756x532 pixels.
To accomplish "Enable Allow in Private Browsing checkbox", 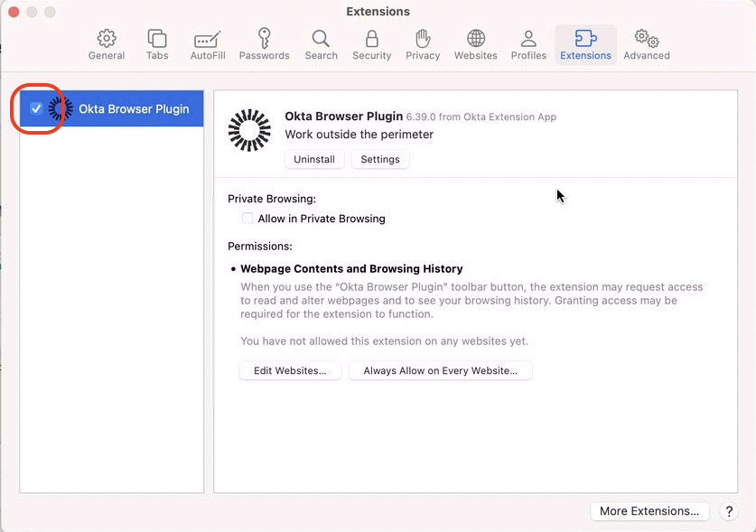I will pyautogui.click(x=247, y=218).
